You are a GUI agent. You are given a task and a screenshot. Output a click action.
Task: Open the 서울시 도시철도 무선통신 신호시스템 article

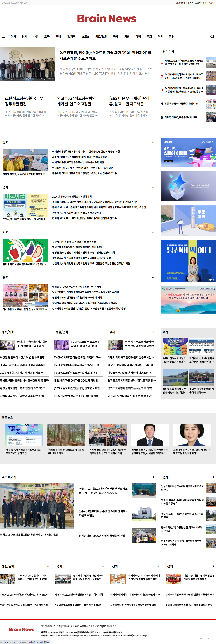[x=103, y=490]
